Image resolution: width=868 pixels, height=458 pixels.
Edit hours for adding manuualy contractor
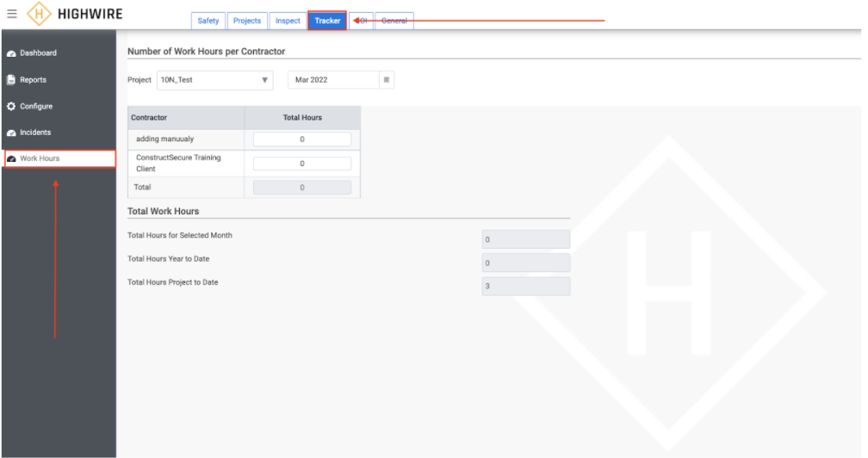(x=302, y=139)
